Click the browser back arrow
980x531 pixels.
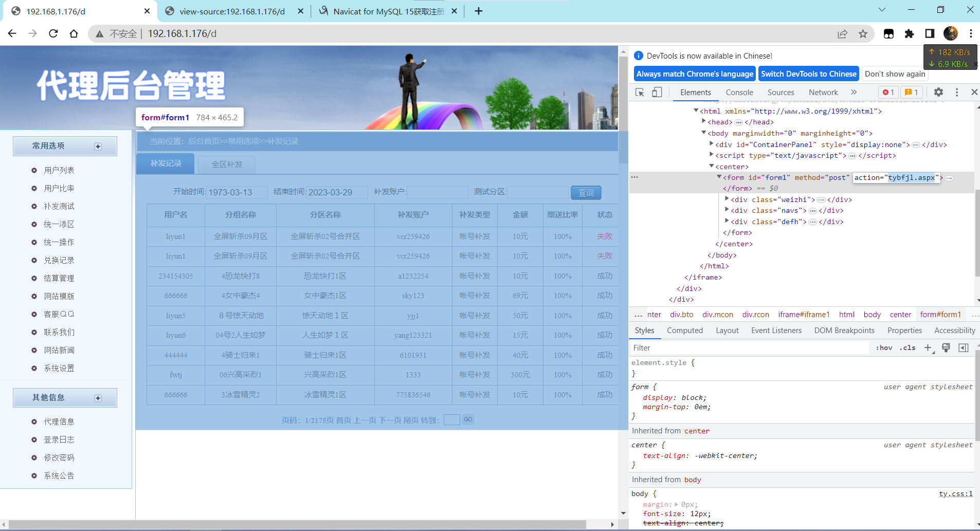tap(12, 33)
